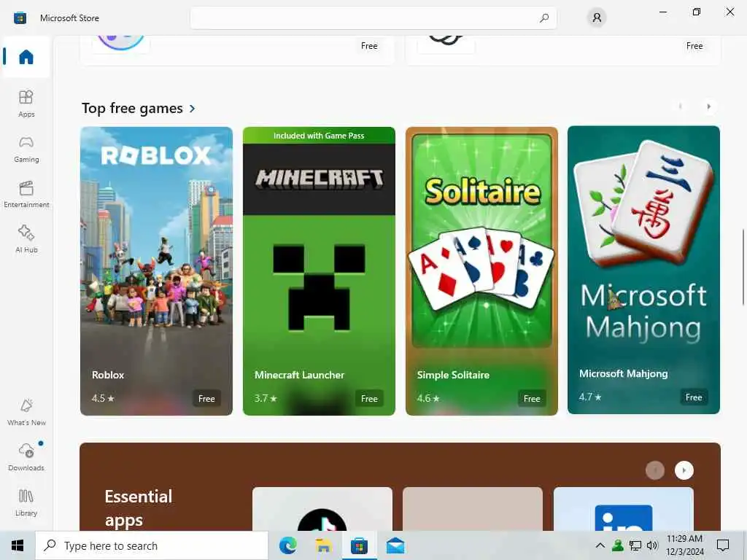Open the Mail app from the taskbar
The image size is (747, 560).
[395, 545]
